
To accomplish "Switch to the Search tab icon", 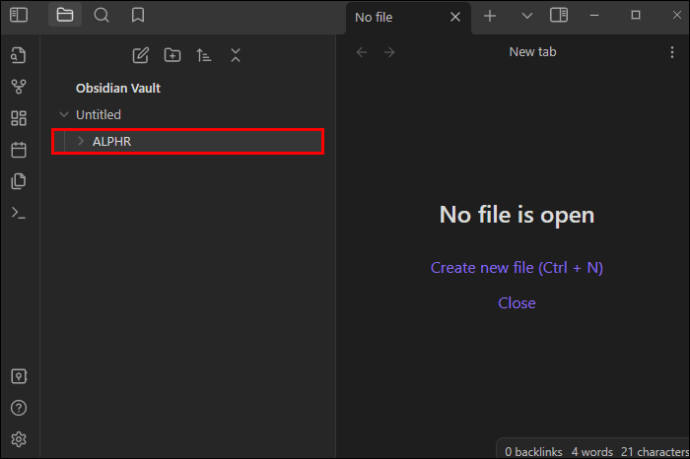I will pos(101,15).
